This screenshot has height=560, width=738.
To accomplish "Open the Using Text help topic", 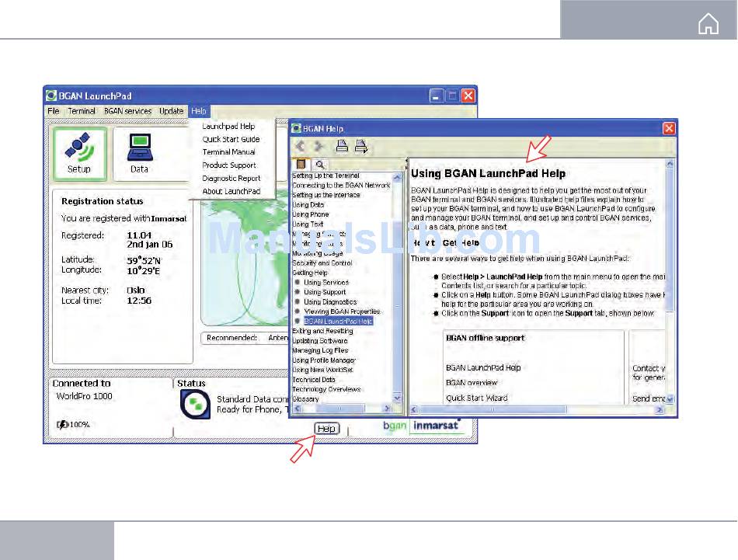I will [x=308, y=224].
